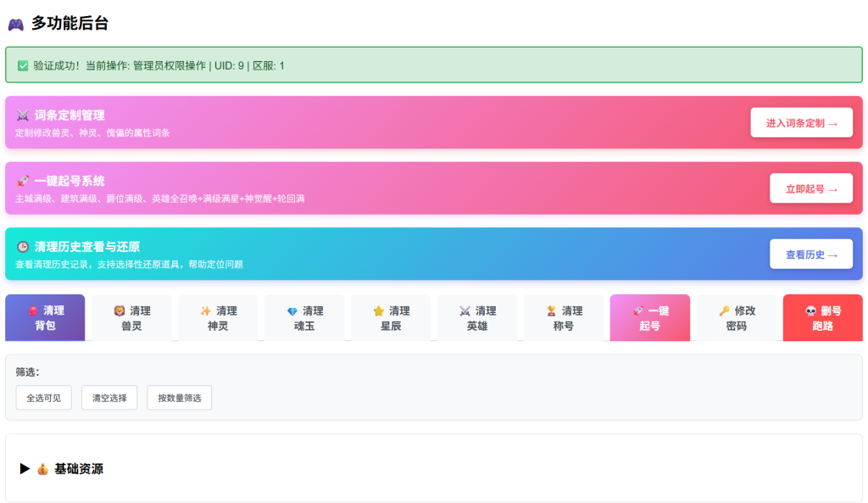
Task: Click the 清理历史查看与还原 card heading
Action: pos(87,247)
